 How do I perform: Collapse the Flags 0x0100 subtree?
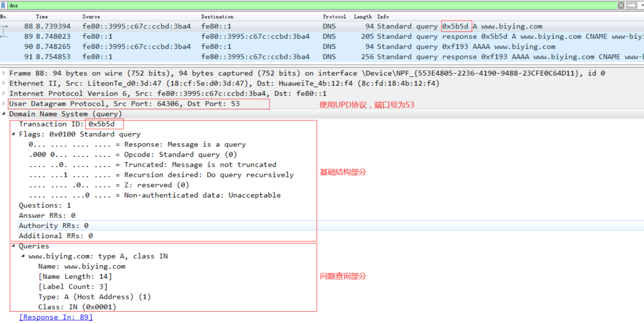14,134
